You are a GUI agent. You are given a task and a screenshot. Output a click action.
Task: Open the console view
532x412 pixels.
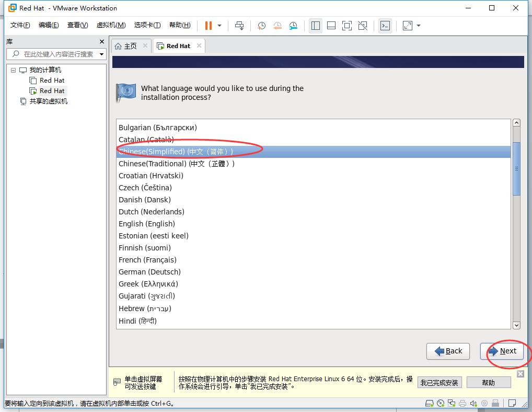tap(385, 26)
